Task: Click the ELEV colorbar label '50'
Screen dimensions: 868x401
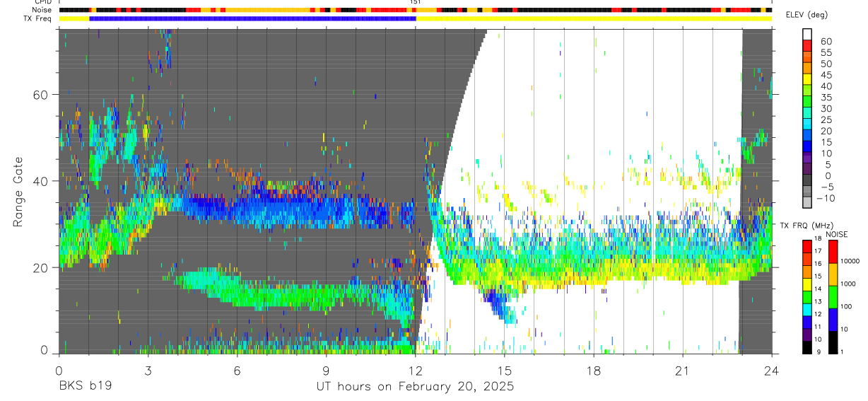Action: 826,64
